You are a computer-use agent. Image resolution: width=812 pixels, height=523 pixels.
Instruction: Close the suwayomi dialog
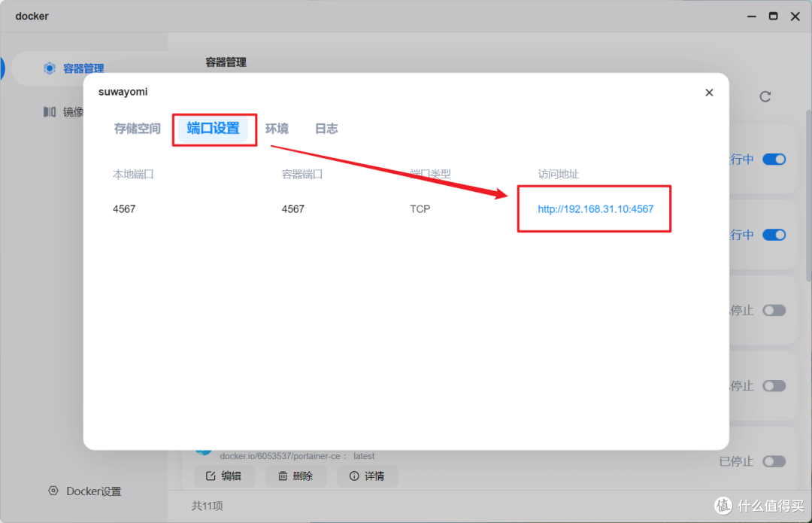709,93
